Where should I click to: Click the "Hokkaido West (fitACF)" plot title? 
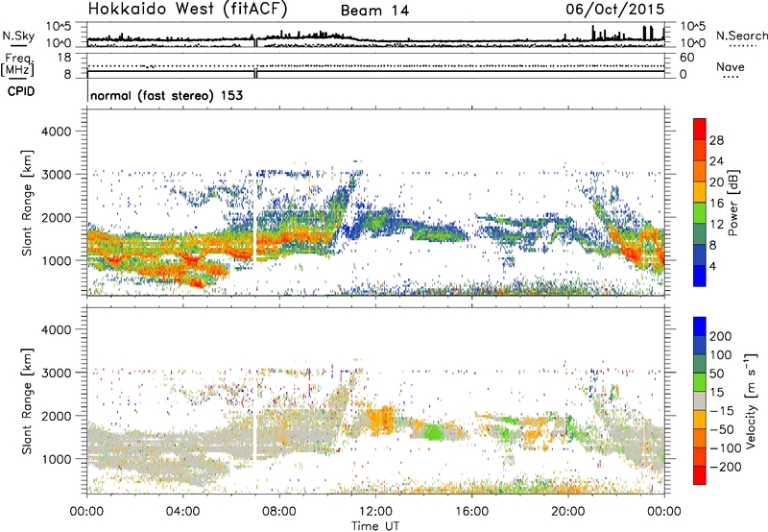pyautogui.click(x=187, y=10)
